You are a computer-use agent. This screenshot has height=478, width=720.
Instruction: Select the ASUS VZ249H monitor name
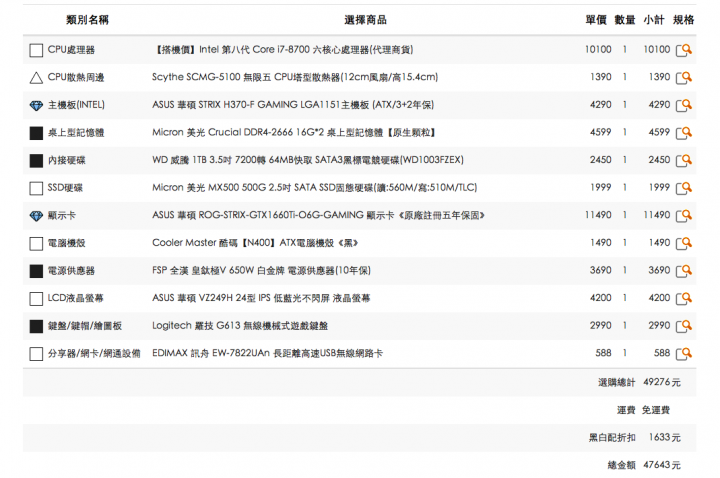261,298
